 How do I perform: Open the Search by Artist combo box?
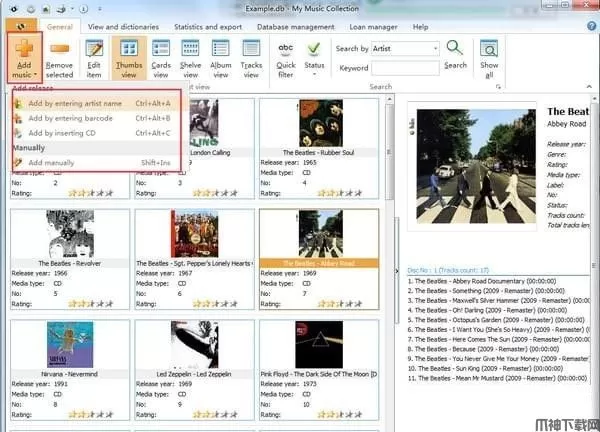[405, 48]
